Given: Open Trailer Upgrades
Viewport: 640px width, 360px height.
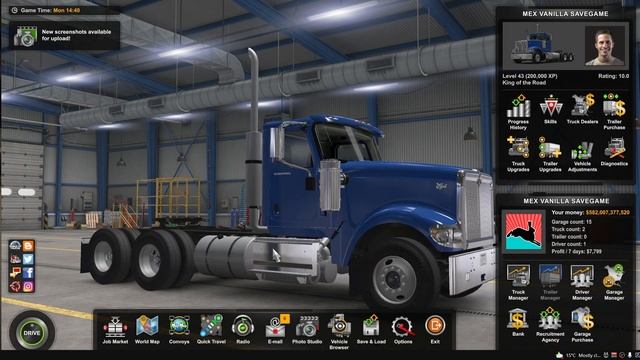Looking at the screenshot, I should point(550,154).
